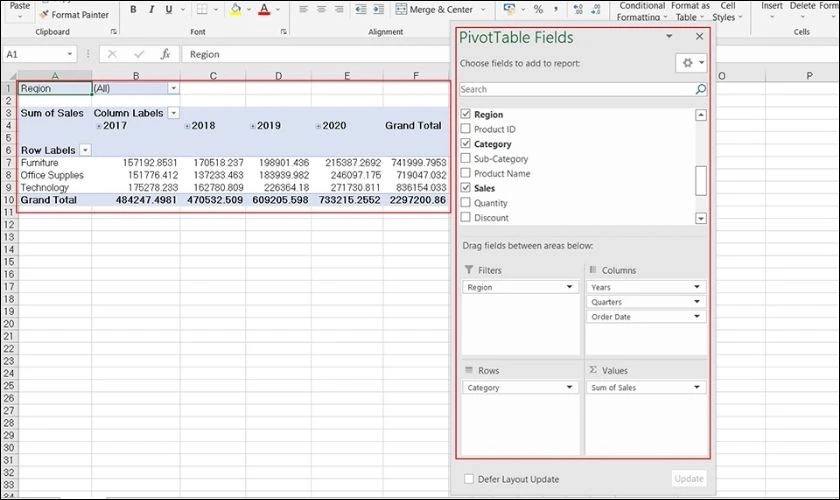Image resolution: width=840 pixels, height=500 pixels.
Task: Select grand total value 2297200.86
Action: [x=417, y=200]
